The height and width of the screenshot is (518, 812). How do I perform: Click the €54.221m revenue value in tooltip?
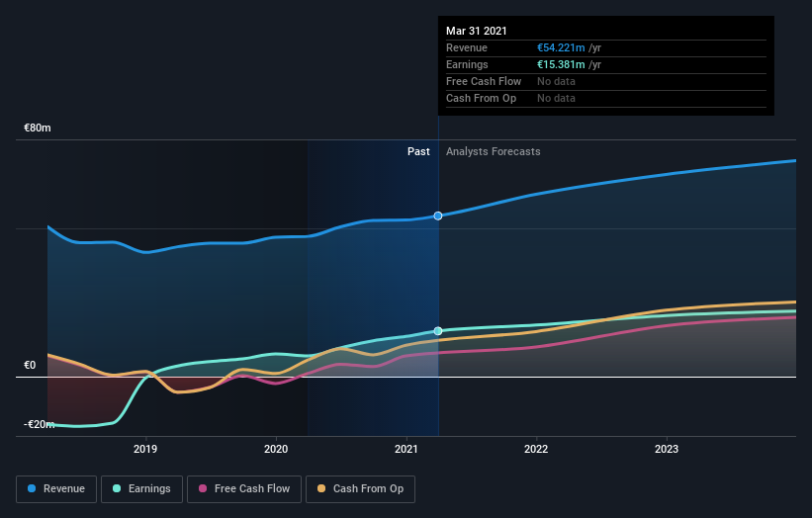tap(561, 48)
